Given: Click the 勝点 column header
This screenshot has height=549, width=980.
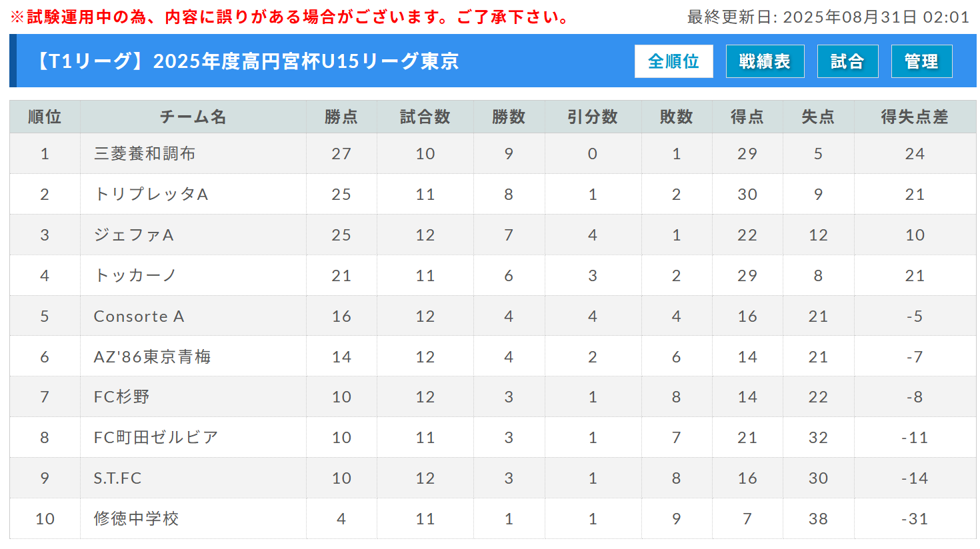Looking at the screenshot, I should pos(341,117).
